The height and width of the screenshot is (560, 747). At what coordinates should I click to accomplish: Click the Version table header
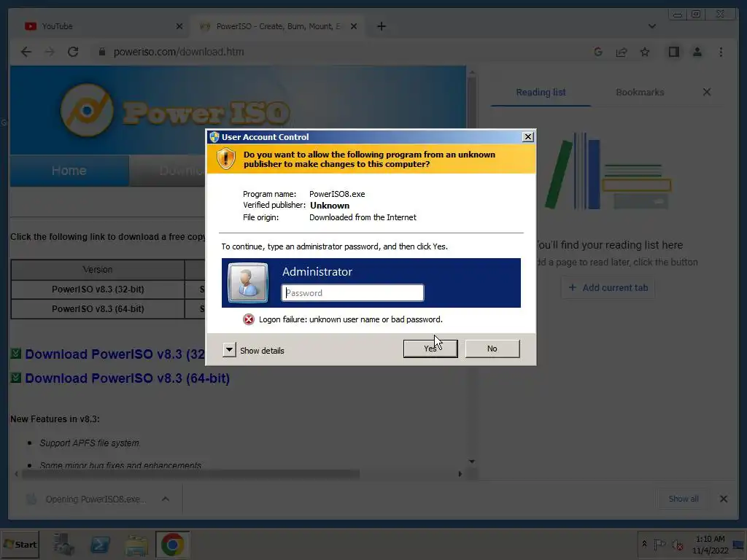98,270
